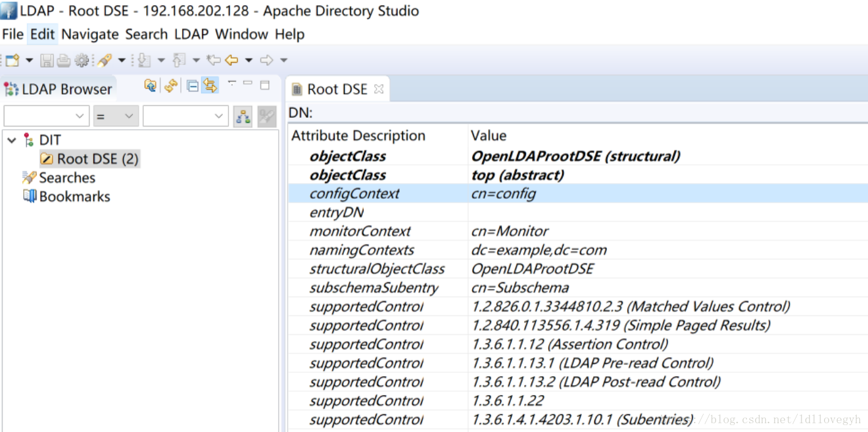Select the entryDN attribute row
The image size is (868, 432).
tap(578, 213)
